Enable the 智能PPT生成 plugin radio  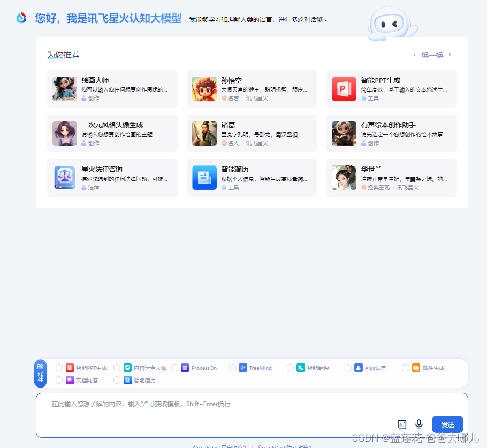point(59,368)
